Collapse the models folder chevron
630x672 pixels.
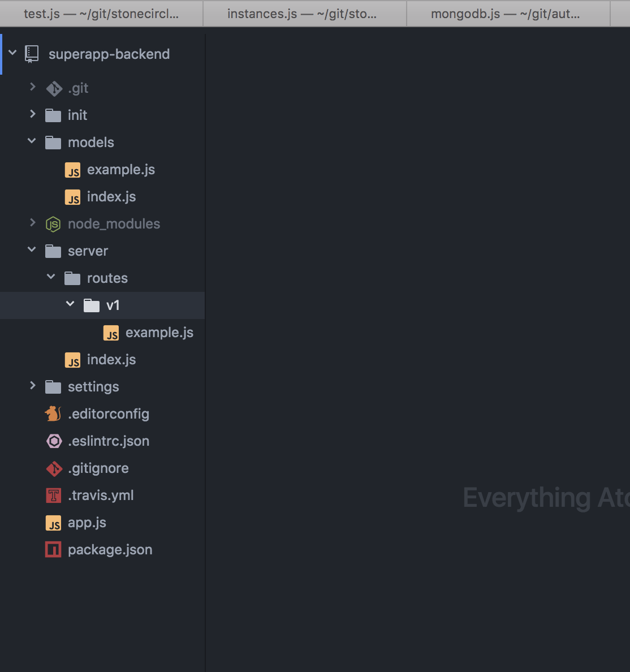[x=32, y=141]
